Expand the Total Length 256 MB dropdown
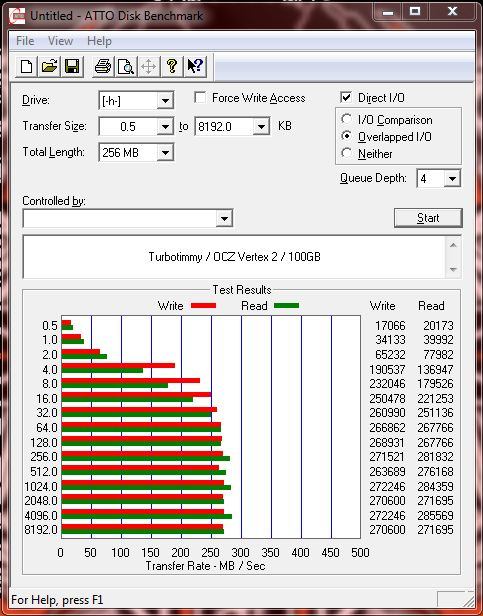This screenshot has height=616, width=483. (165, 152)
